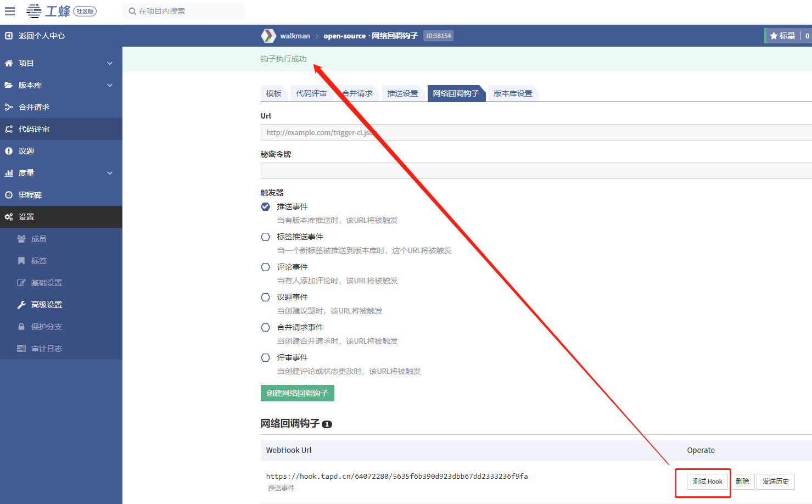Click the 高级设置 wrench icon
Screen dimensions: 812x504
tap(21, 305)
